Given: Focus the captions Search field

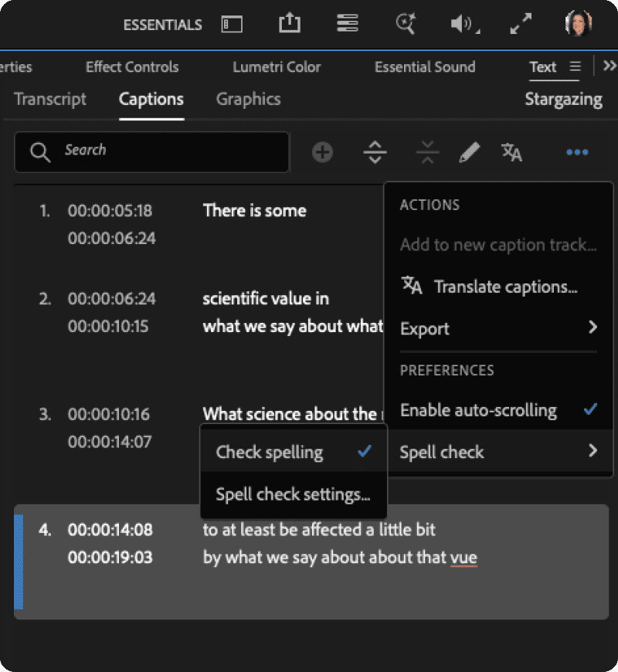Looking at the screenshot, I should (151, 152).
